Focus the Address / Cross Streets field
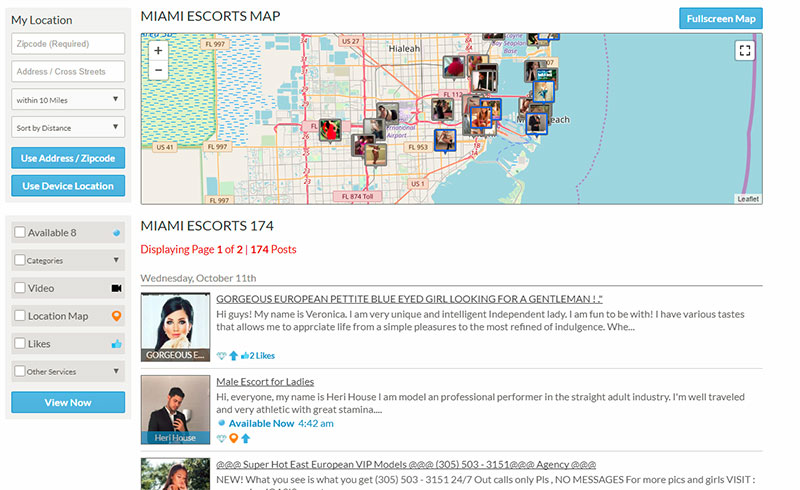The height and width of the screenshot is (490, 800). 68,71
